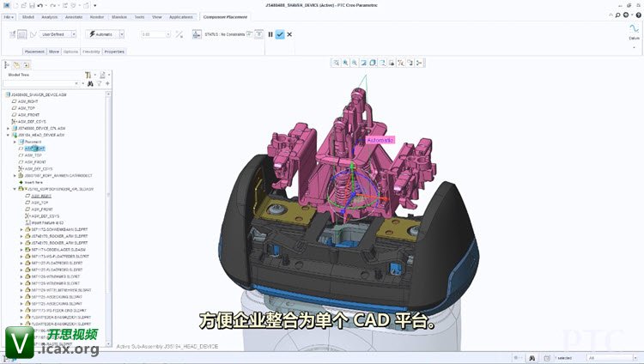Click the flip constraint offset icon

(179, 34)
